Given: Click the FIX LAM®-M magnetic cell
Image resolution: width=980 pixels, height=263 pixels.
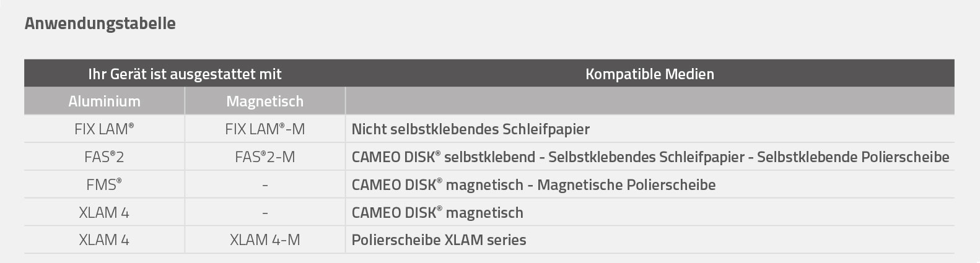Looking at the screenshot, I should 265,129.
